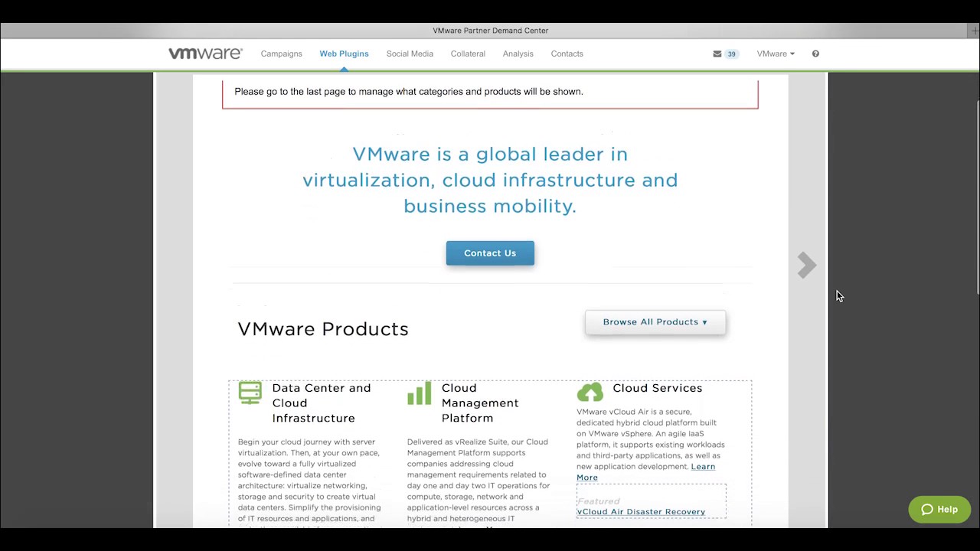
Task: Open the messages envelope icon
Action: (717, 54)
